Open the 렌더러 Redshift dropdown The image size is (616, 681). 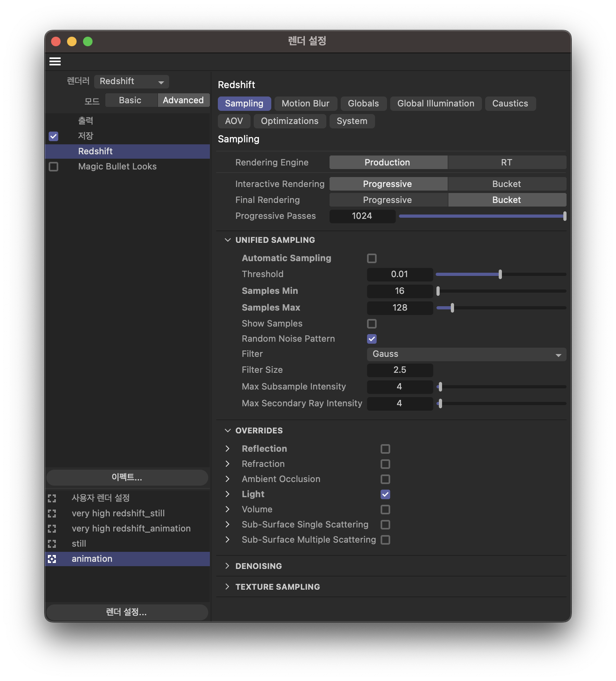(132, 81)
